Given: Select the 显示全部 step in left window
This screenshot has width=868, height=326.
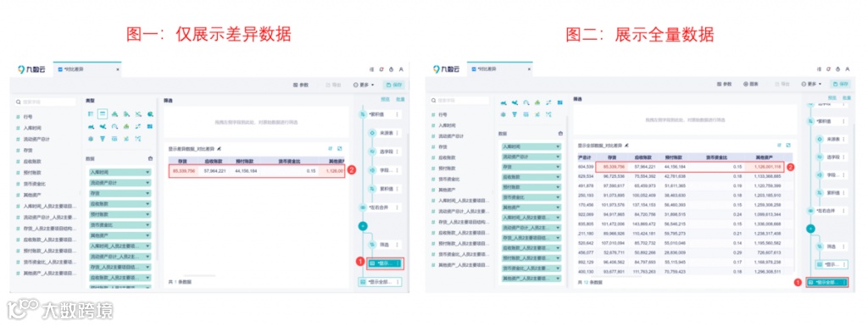Looking at the screenshot, I should (380, 282).
